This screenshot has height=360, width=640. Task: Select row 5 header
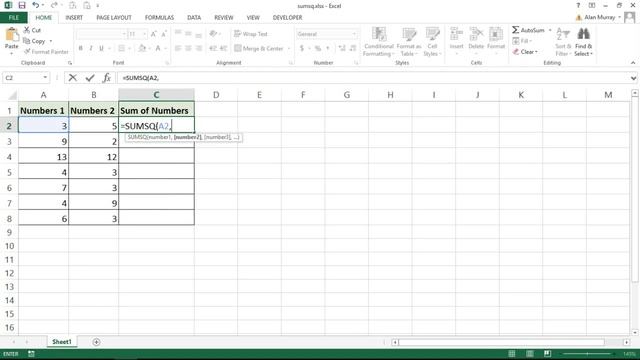coord(9,172)
